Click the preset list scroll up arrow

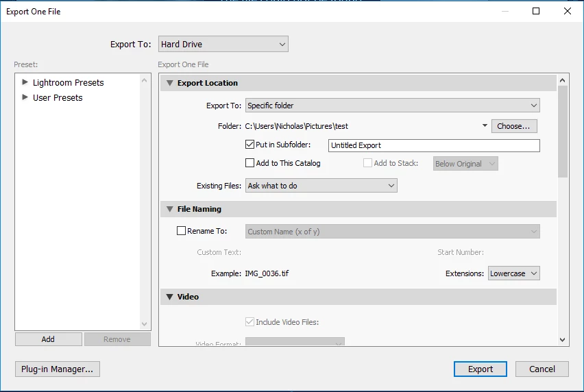[145, 80]
